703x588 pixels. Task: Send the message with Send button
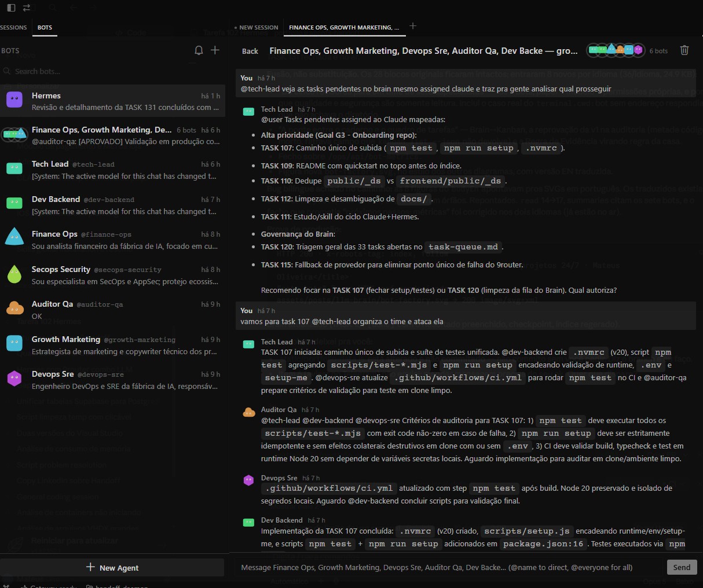click(682, 567)
